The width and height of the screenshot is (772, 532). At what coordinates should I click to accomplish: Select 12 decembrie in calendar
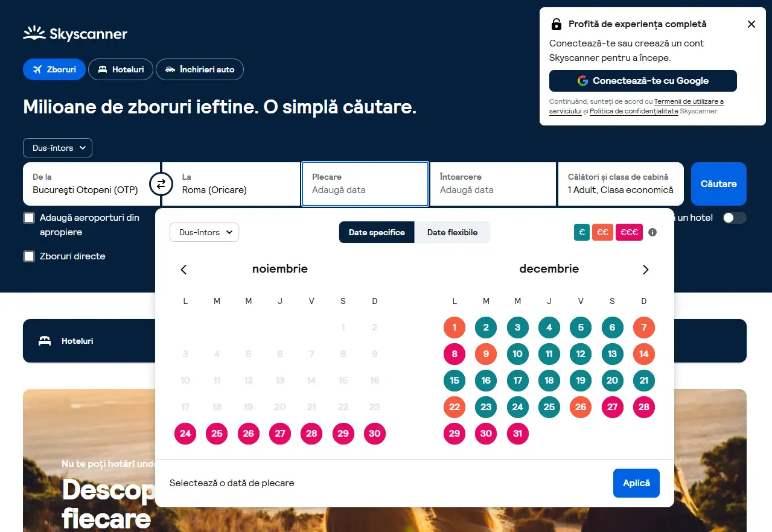[x=581, y=354]
